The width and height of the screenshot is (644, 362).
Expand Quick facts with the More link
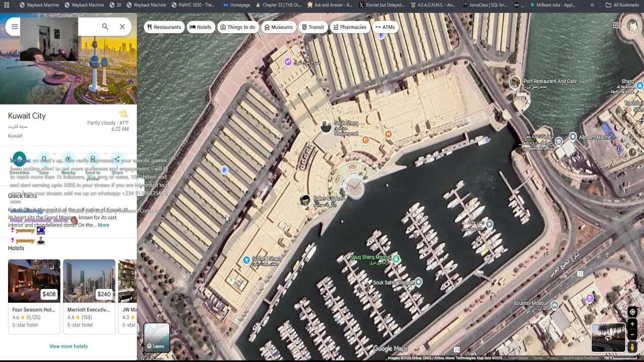103,225
